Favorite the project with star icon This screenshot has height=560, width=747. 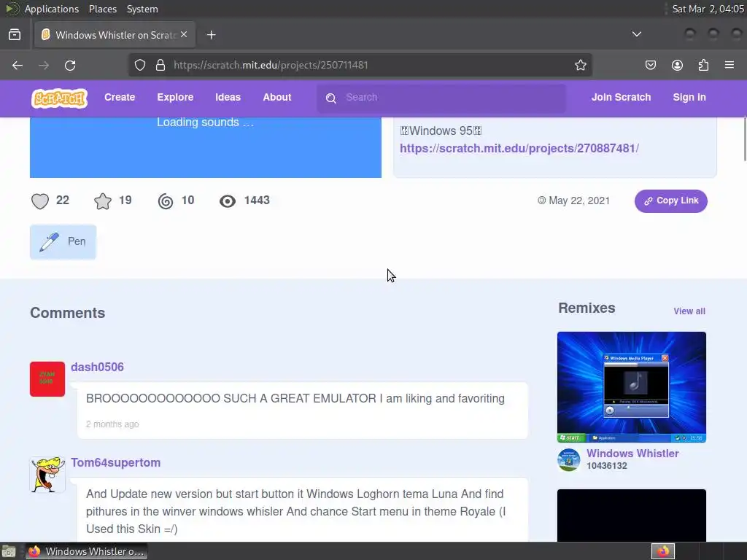(102, 201)
